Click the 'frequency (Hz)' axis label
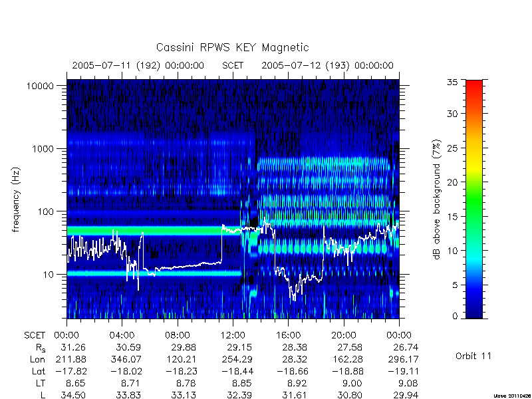This screenshot has width=532, height=399. click(15, 199)
